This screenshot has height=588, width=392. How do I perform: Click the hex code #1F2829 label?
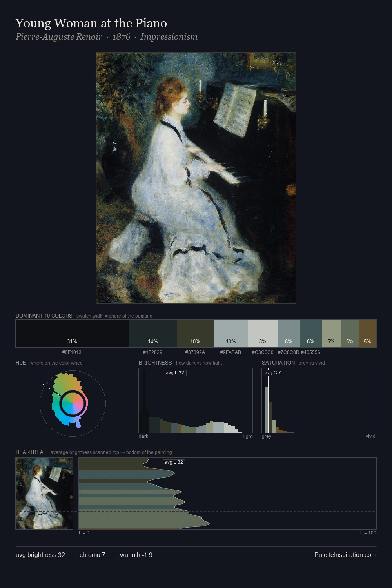tap(152, 352)
